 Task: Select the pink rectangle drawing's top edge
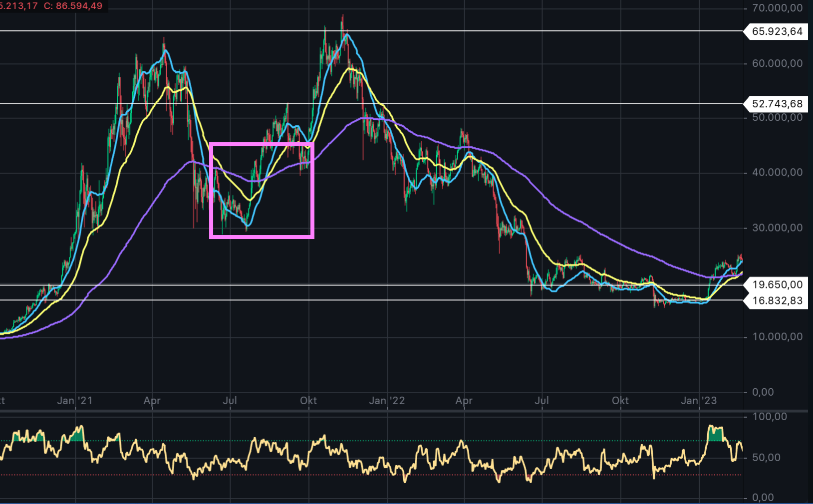click(x=262, y=145)
